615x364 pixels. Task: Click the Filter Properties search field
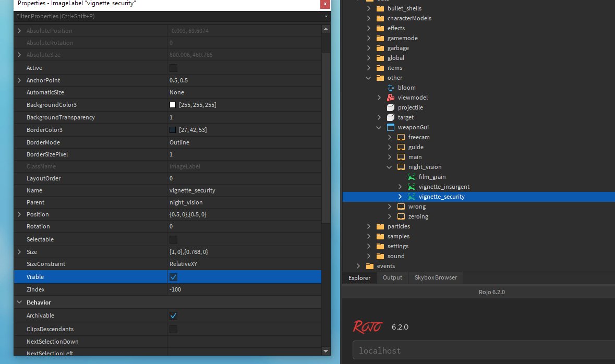pos(168,16)
